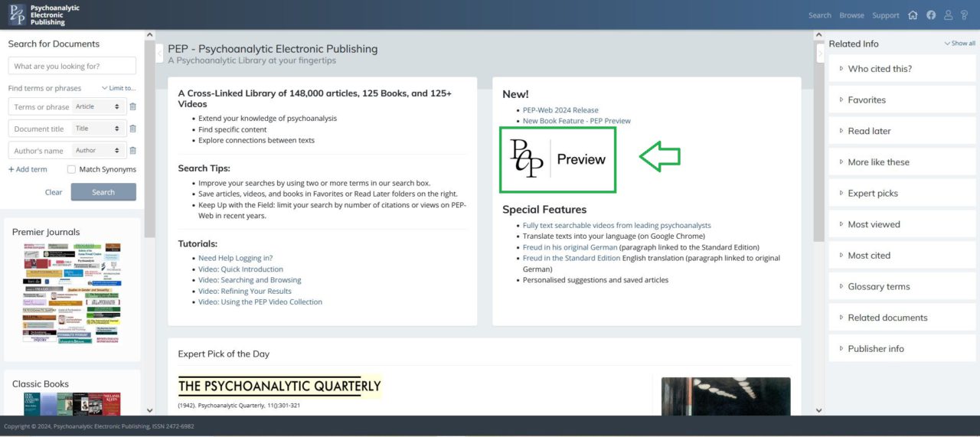980x437 pixels.
Task: Open the PEP-Web 2024 Release link
Action: tap(560, 110)
